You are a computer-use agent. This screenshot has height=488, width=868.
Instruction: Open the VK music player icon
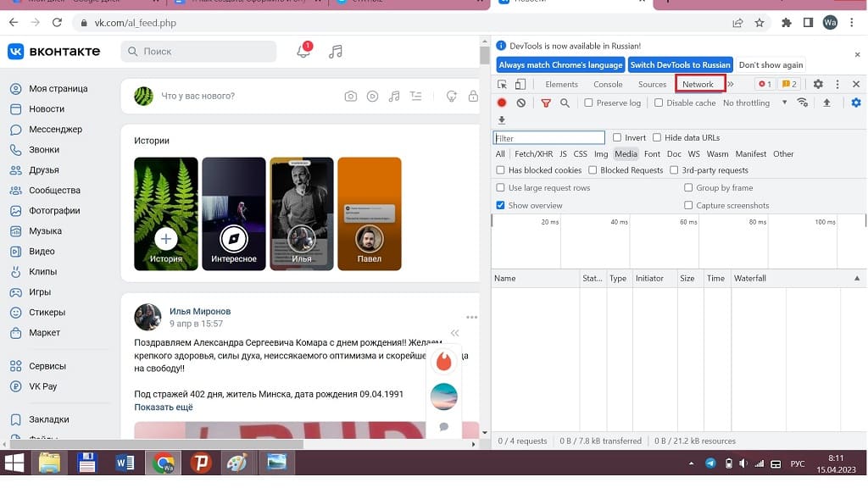pos(336,52)
